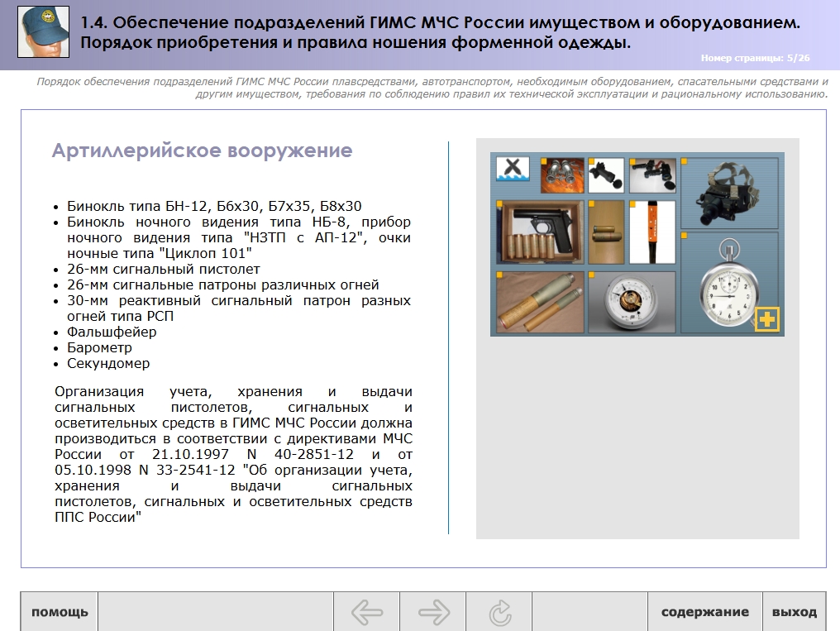The width and height of the screenshot is (840, 631).
Task: Open the помощь help button
Action: point(60,612)
